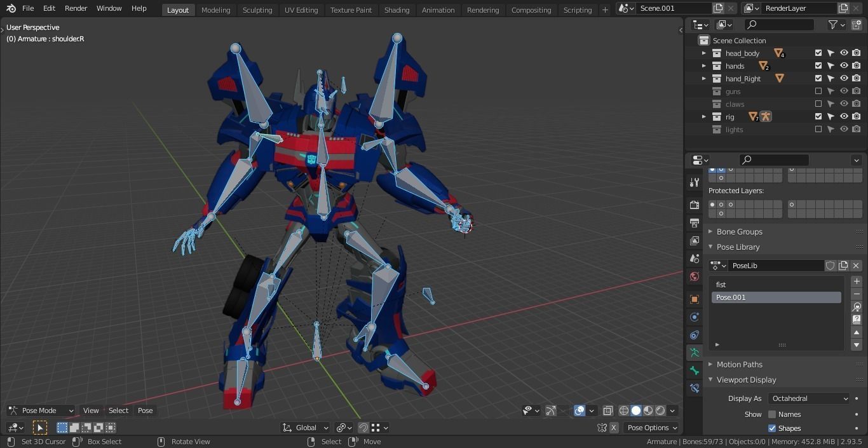The height and width of the screenshot is (448, 868).
Task: Toggle X-axis mirror button
Action: tap(614, 428)
